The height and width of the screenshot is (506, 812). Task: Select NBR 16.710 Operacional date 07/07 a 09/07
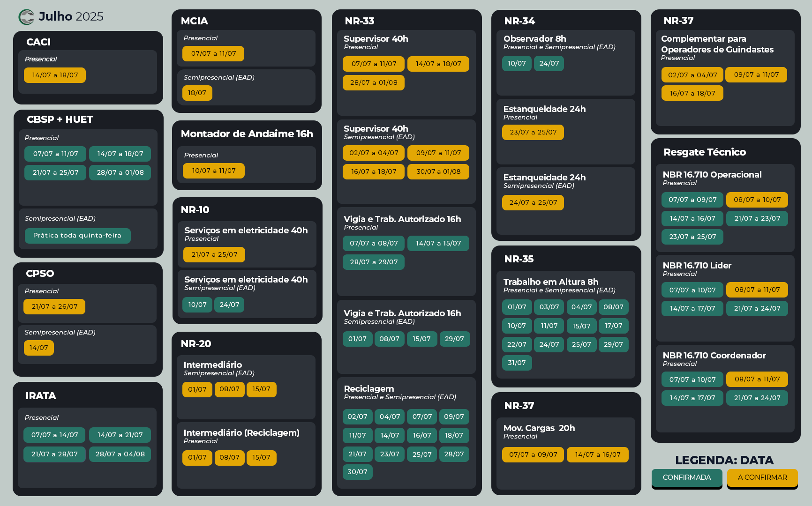(x=692, y=200)
